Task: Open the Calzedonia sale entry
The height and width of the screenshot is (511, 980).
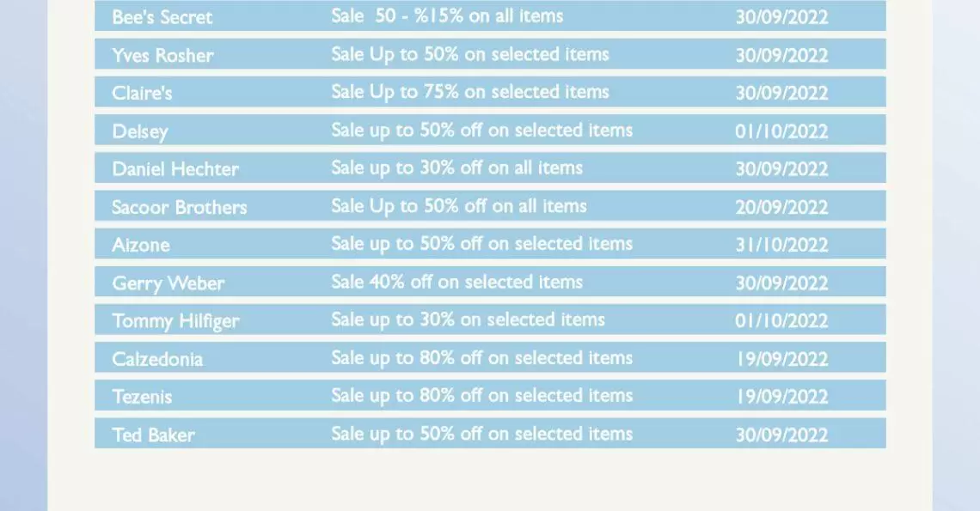Action: point(490,357)
